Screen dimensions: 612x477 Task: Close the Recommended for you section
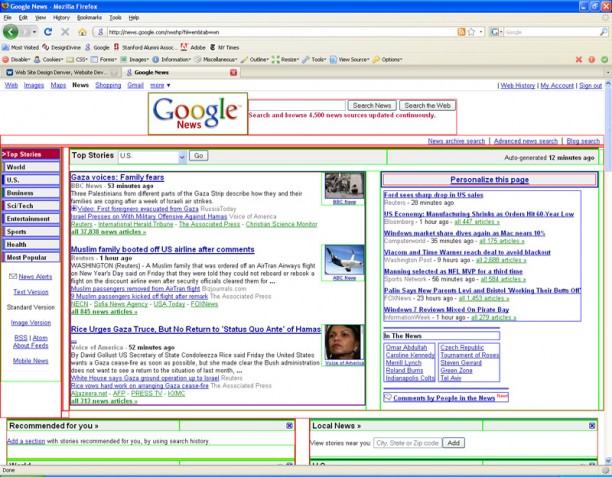point(289,426)
